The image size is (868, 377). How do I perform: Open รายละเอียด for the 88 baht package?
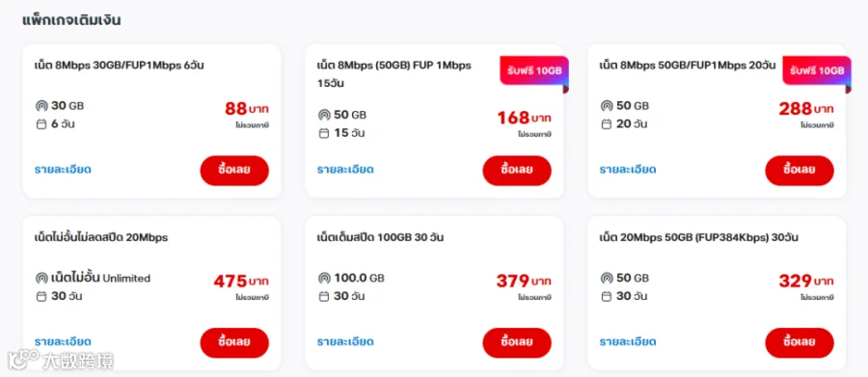coord(63,170)
